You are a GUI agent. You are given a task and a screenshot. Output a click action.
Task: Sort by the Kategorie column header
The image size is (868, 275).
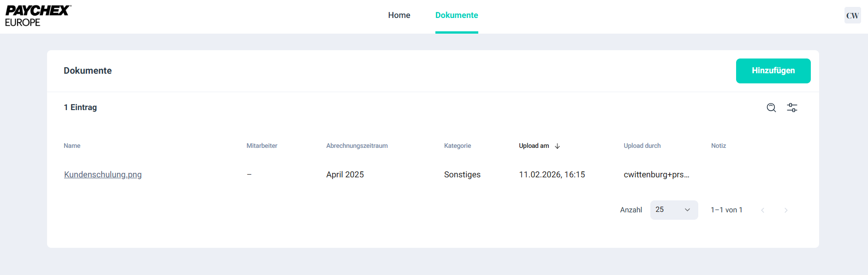click(x=457, y=146)
